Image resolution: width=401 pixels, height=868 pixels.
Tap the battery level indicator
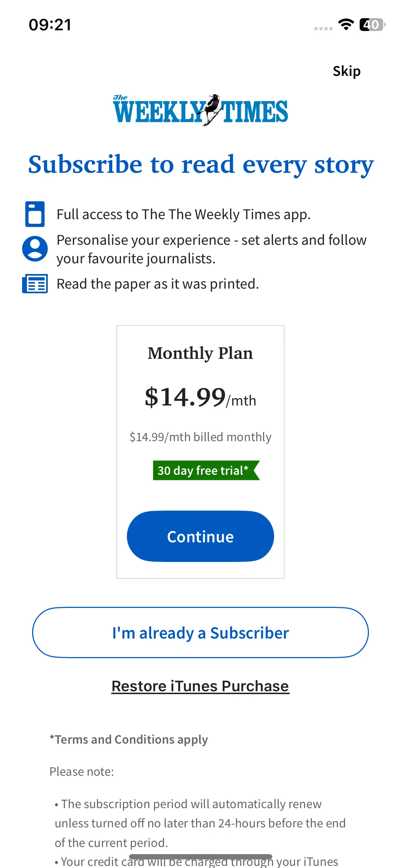372,25
